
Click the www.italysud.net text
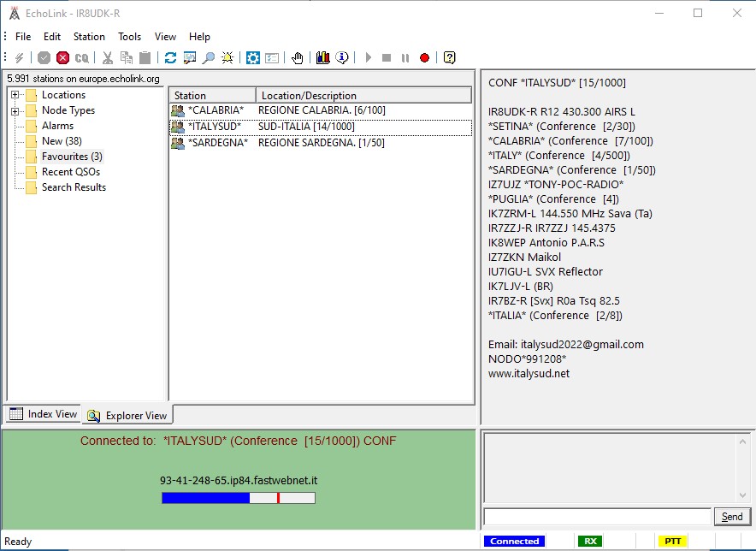(529, 374)
